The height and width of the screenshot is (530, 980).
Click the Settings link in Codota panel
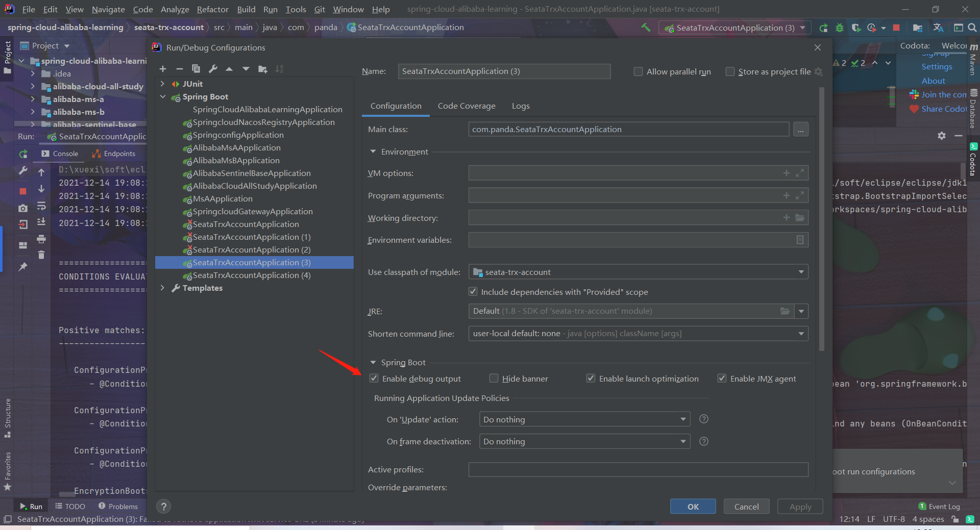[x=937, y=66]
